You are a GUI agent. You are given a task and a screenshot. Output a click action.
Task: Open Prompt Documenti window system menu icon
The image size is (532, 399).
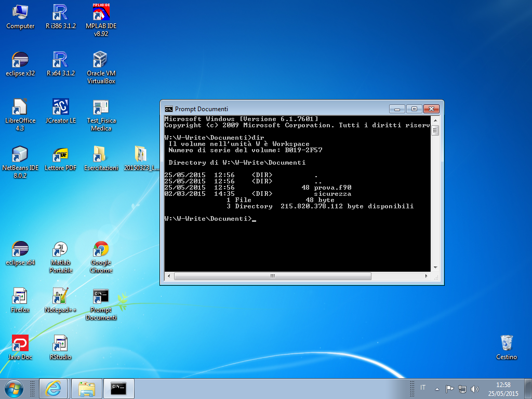coord(168,109)
